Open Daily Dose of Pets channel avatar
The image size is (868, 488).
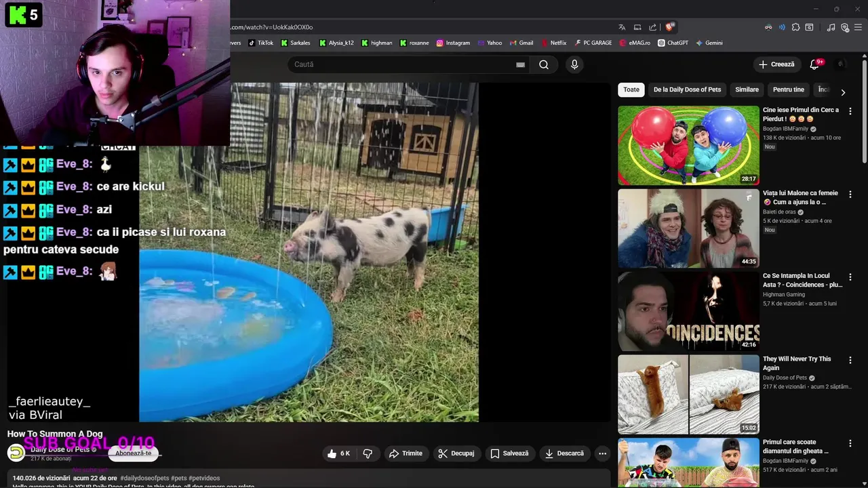tap(16, 453)
